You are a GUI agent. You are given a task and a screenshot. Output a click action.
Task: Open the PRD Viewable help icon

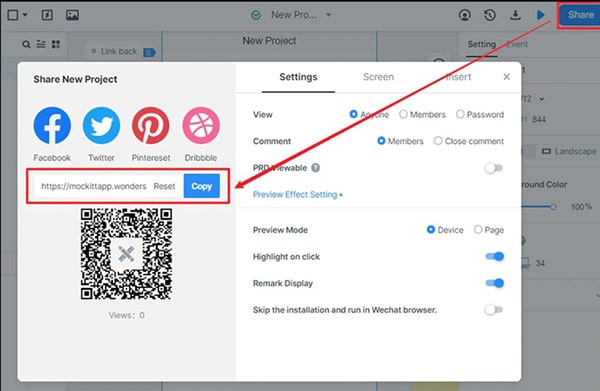[315, 168]
